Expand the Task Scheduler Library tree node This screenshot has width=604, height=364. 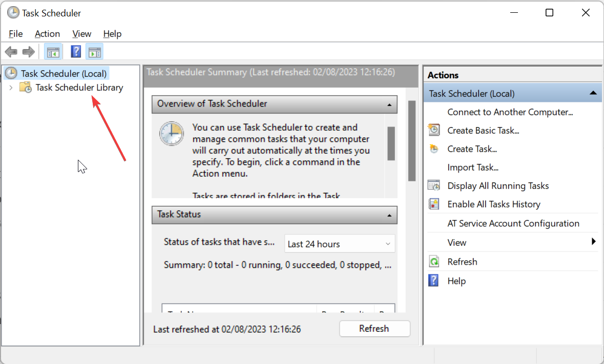pyautogui.click(x=11, y=88)
